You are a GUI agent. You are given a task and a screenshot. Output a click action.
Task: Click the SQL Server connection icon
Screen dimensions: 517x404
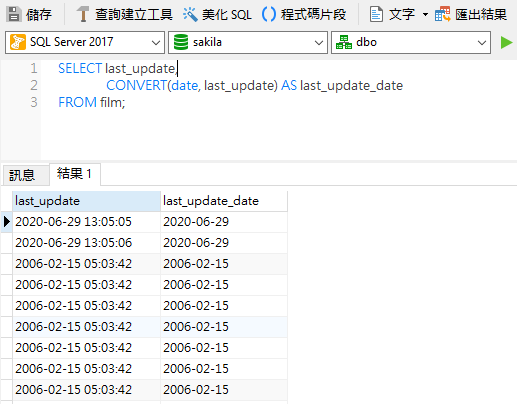click(x=18, y=42)
